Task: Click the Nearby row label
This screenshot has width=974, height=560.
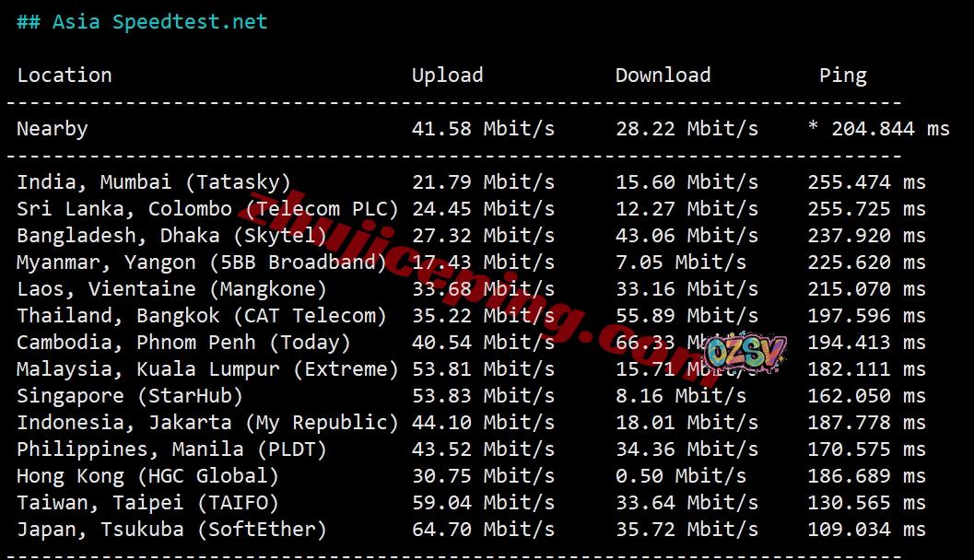Action: tap(53, 129)
